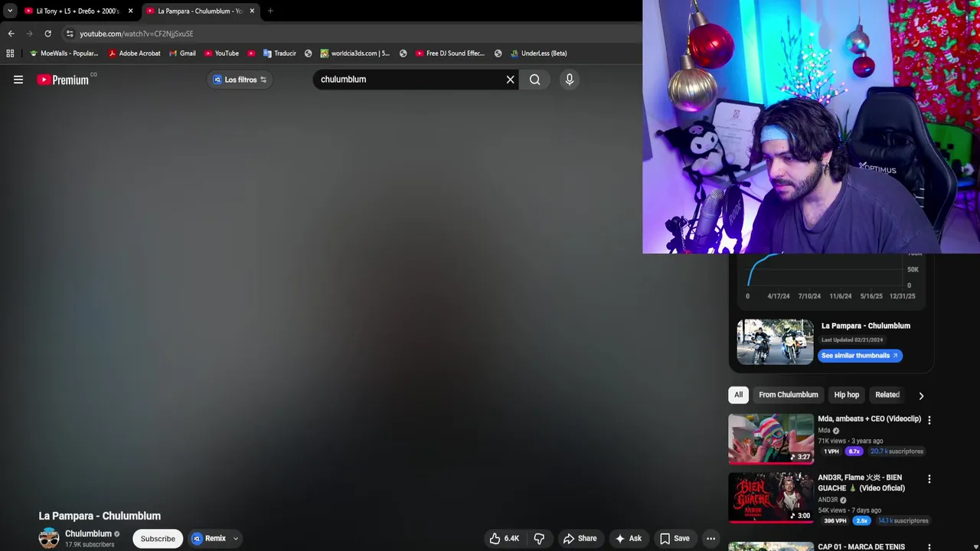Open the AND3R channel link
This screenshot has height=551, width=980.
[x=828, y=500]
